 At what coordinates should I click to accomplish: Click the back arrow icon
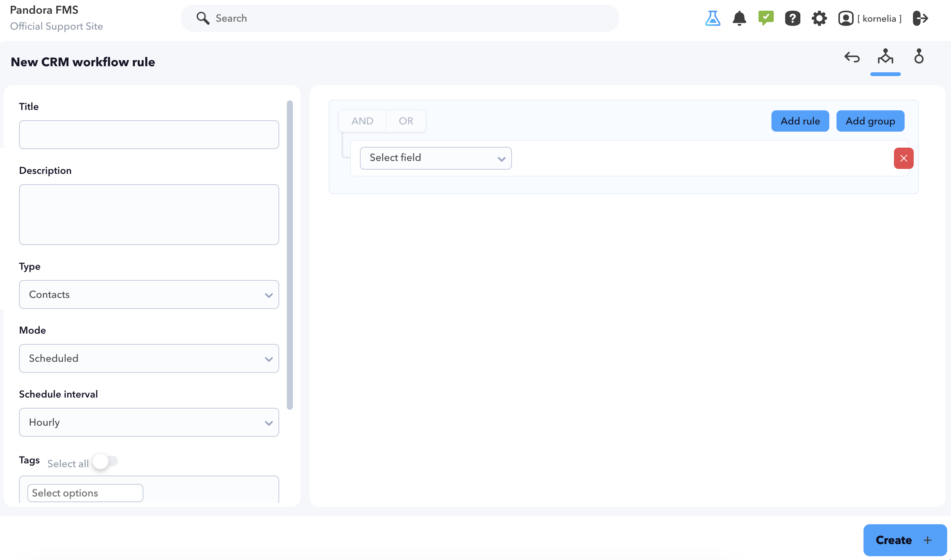click(x=852, y=57)
